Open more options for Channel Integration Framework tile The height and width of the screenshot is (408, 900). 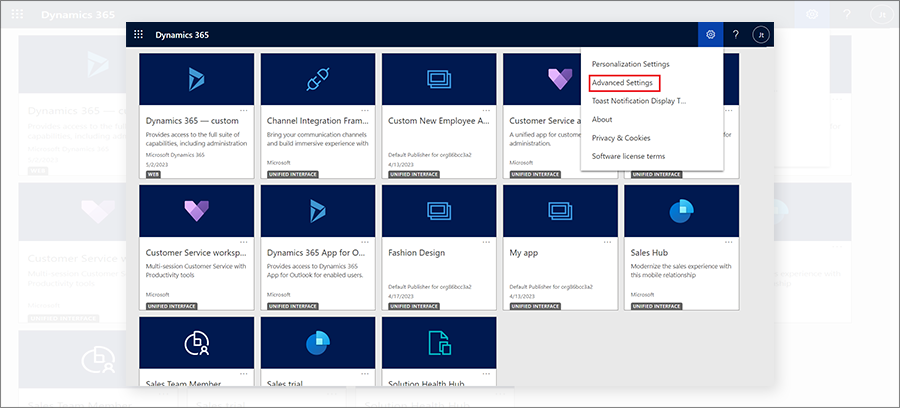pyautogui.click(x=365, y=110)
